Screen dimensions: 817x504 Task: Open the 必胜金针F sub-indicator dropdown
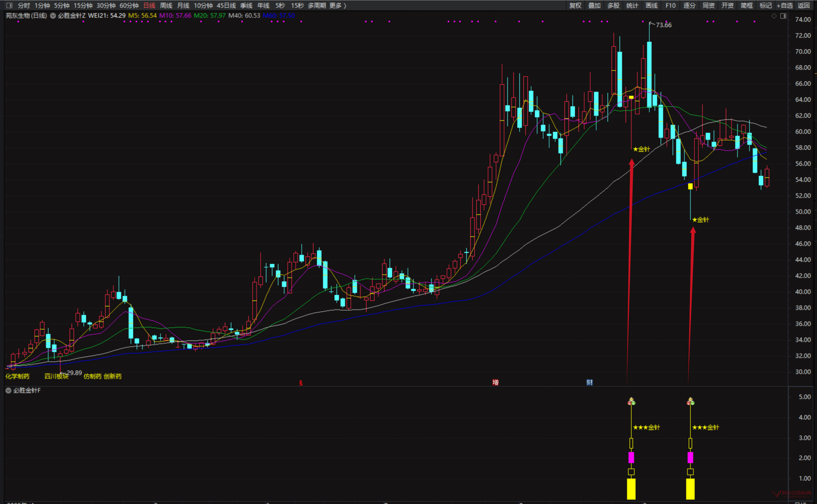point(8,390)
